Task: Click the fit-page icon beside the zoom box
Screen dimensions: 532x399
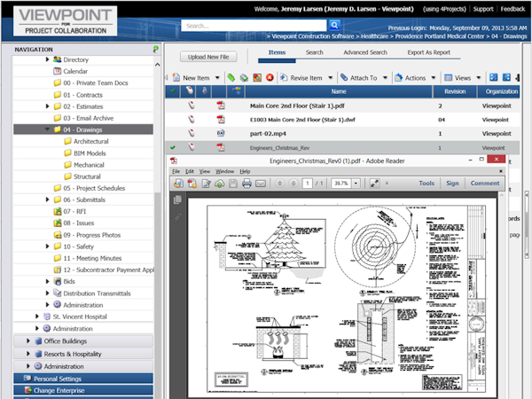Action: click(x=375, y=184)
